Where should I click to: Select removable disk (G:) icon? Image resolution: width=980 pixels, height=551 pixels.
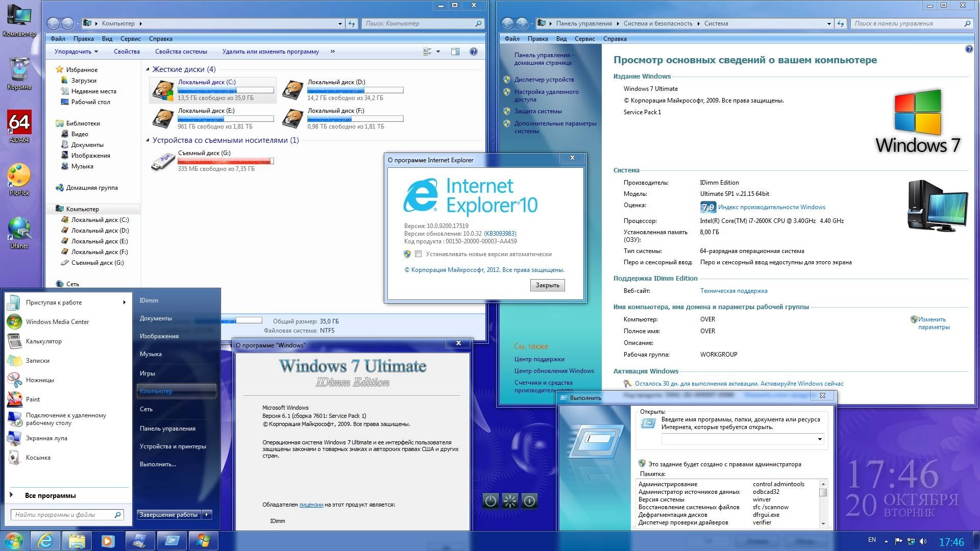pyautogui.click(x=163, y=161)
